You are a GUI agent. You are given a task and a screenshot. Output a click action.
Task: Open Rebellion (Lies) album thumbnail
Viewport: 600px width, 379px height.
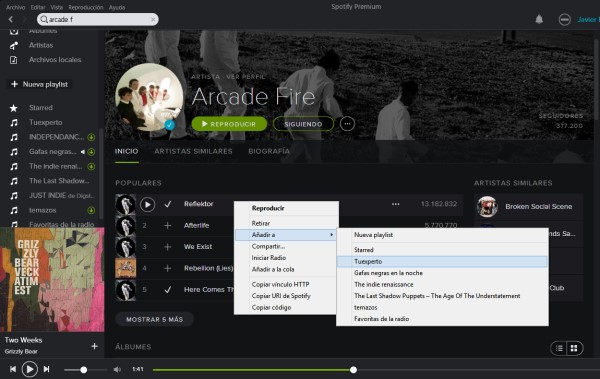(126, 268)
